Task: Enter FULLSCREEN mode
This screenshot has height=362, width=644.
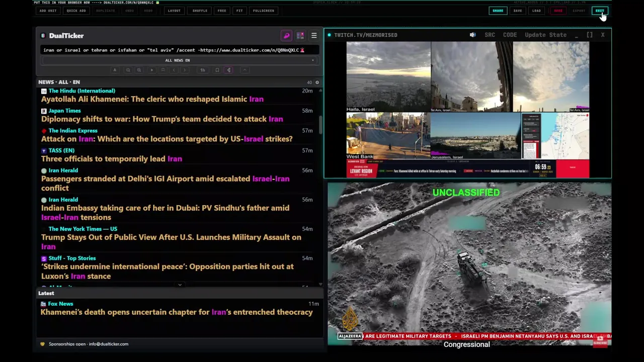Action: coord(264,11)
